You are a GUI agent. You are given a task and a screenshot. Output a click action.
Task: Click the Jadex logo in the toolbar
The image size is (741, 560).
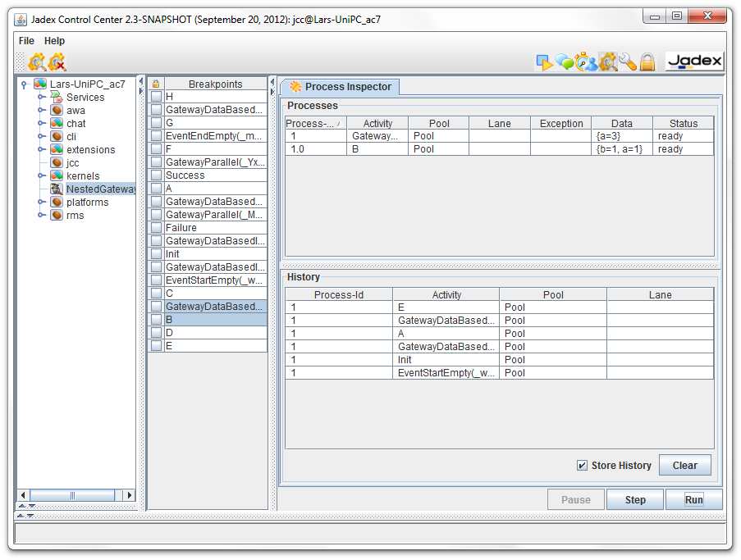pyautogui.click(x=696, y=61)
